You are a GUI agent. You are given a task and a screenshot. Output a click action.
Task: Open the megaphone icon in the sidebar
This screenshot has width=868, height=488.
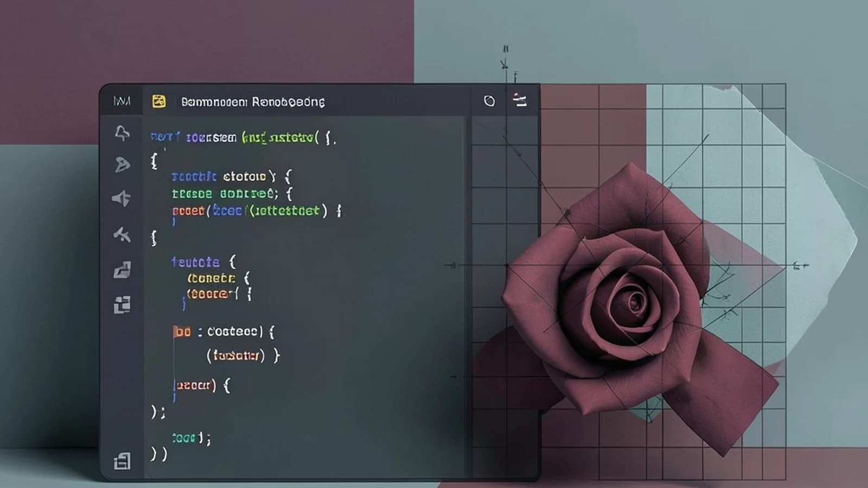[122, 198]
